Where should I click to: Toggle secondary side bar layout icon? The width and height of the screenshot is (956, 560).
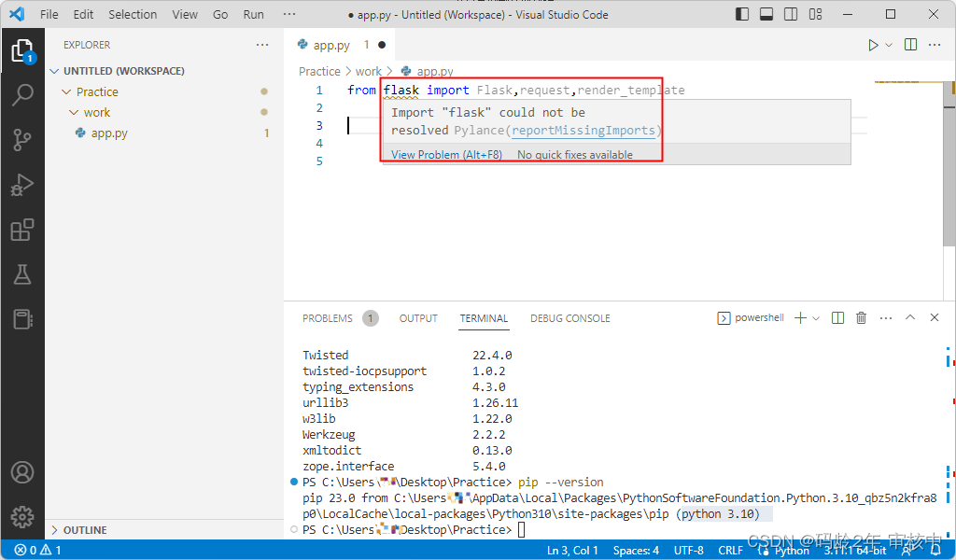click(791, 14)
